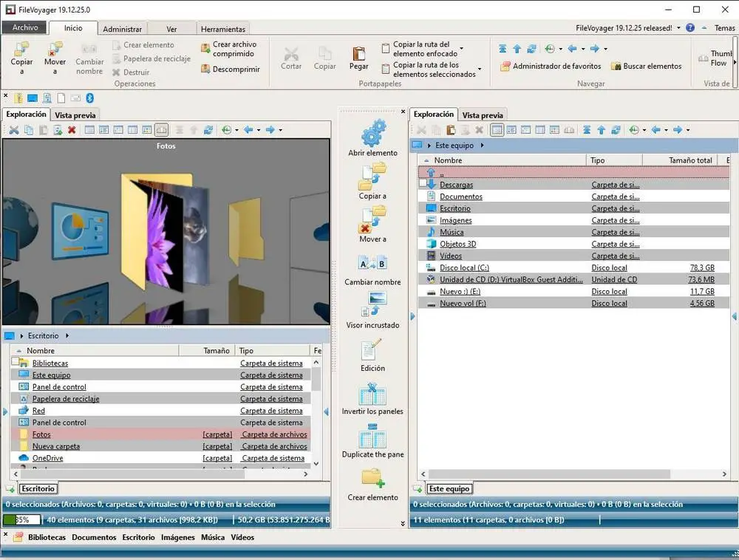Click the paste icon in right pane toolbar
The image size is (739, 560).
pyautogui.click(x=451, y=129)
